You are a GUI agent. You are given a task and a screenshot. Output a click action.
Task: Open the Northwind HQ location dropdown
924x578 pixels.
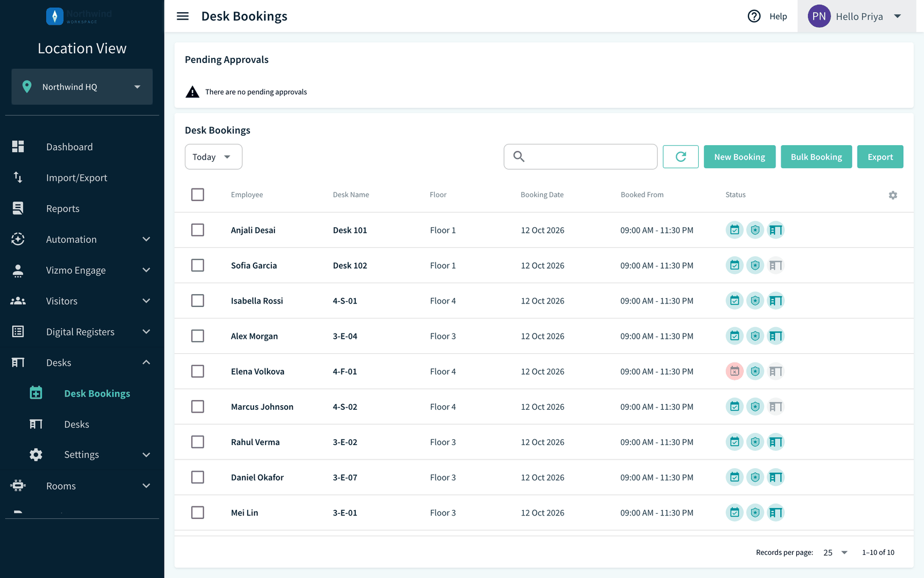pyautogui.click(x=82, y=87)
